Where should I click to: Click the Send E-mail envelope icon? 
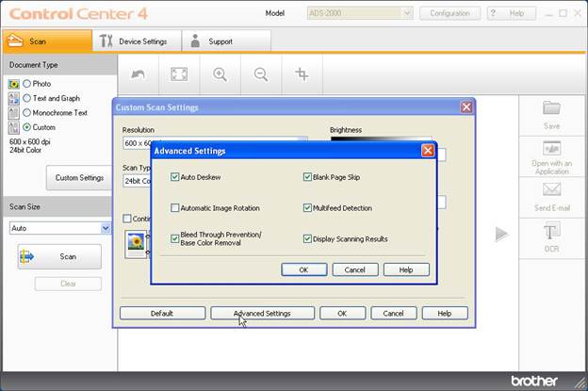tap(551, 190)
